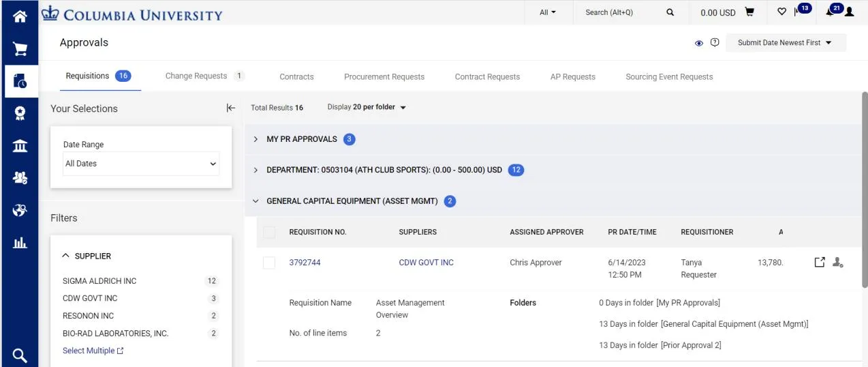This screenshot has height=367, width=868.
Task: Switch to Sourcing Event Requests tab
Action: 669,76
